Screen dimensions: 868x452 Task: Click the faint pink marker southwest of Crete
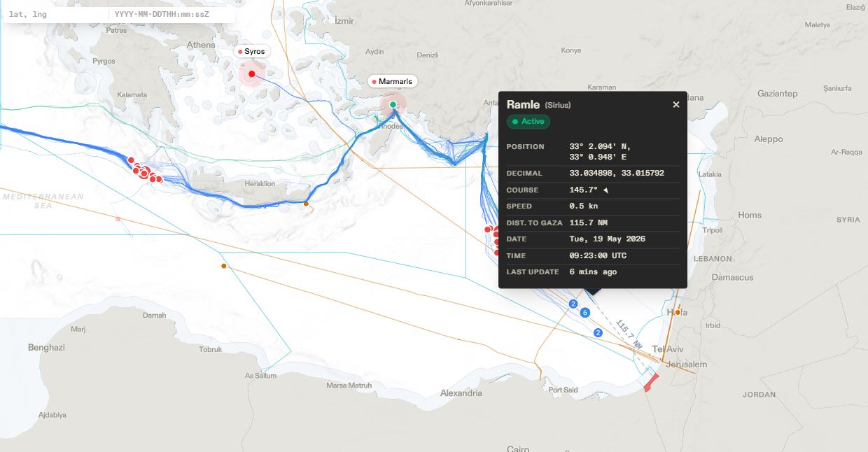click(118, 219)
